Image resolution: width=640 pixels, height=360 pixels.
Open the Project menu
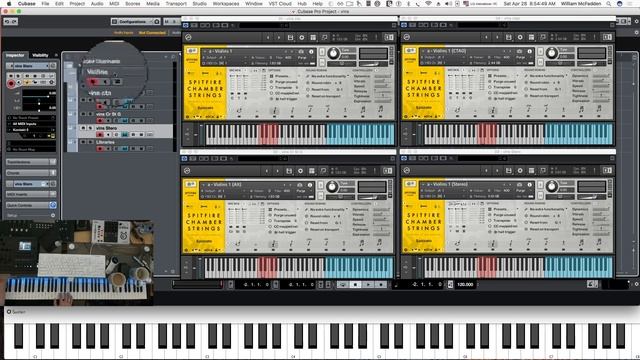[77, 4]
